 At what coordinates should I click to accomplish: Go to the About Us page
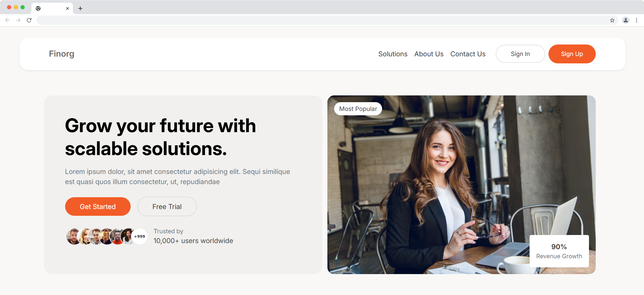click(429, 54)
